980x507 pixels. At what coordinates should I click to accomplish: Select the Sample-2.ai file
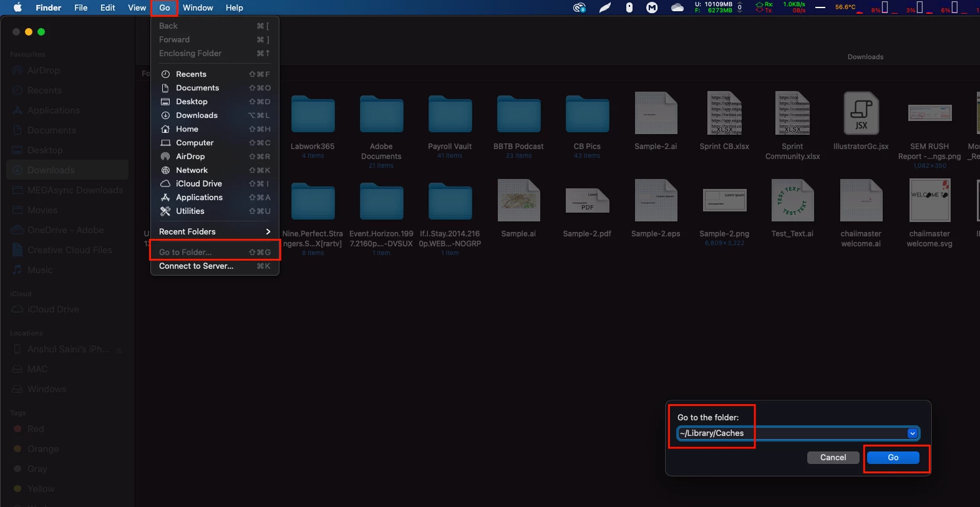click(656, 120)
